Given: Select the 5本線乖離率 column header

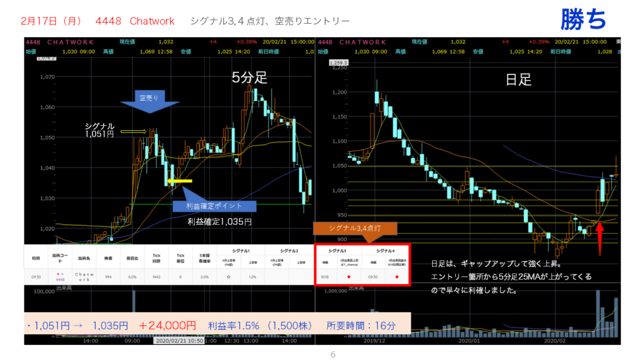Looking at the screenshot, I should (x=204, y=258).
